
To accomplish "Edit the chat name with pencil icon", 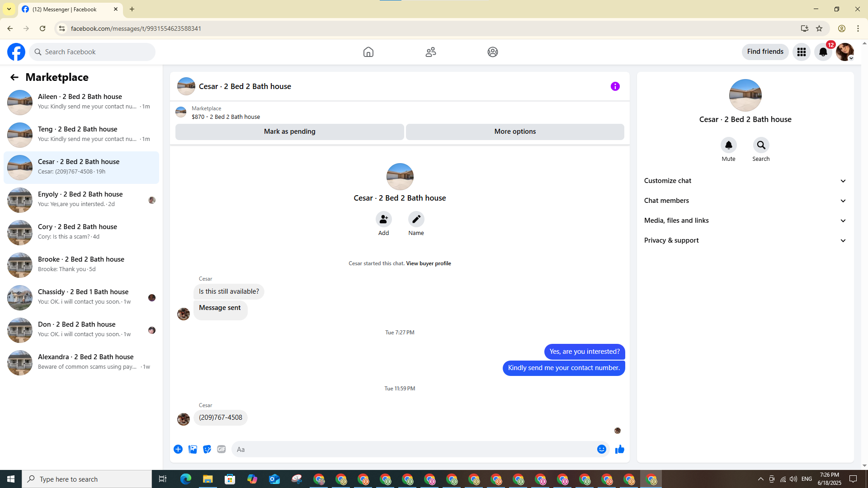I will coord(416,219).
